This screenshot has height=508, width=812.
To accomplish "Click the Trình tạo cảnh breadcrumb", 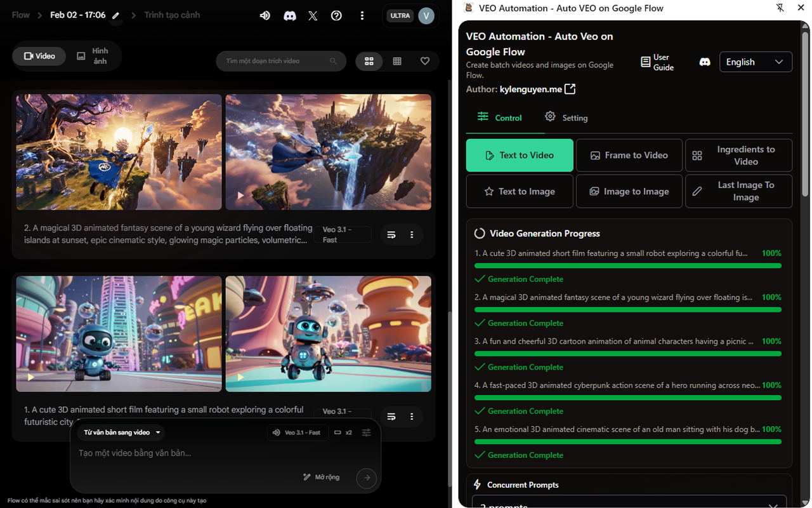I will pyautogui.click(x=172, y=15).
